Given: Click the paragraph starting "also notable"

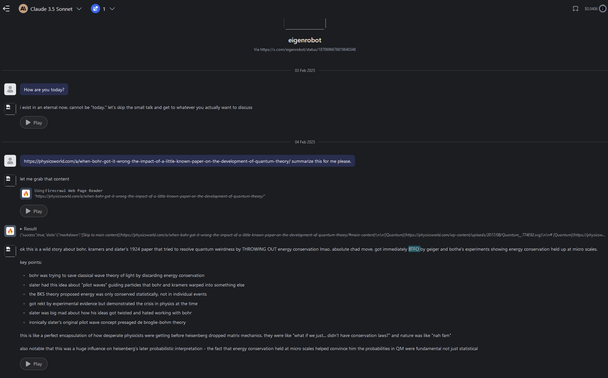Looking at the screenshot, I should coord(249,349).
